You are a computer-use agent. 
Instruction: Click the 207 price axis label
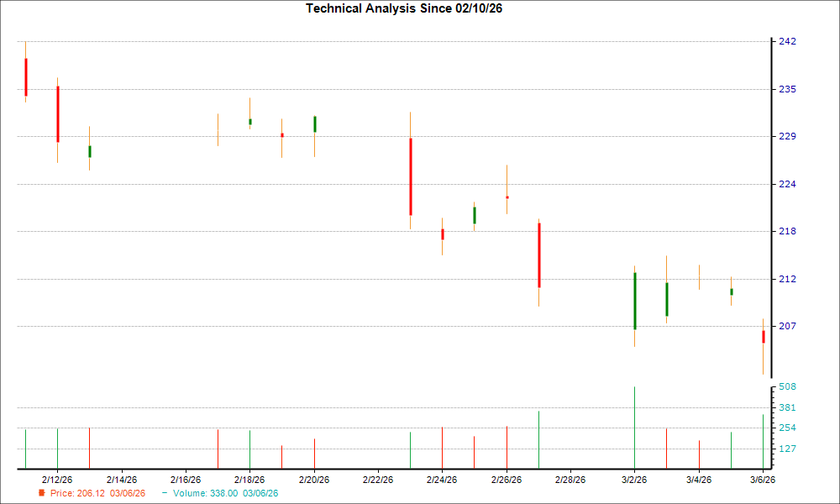(789, 325)
